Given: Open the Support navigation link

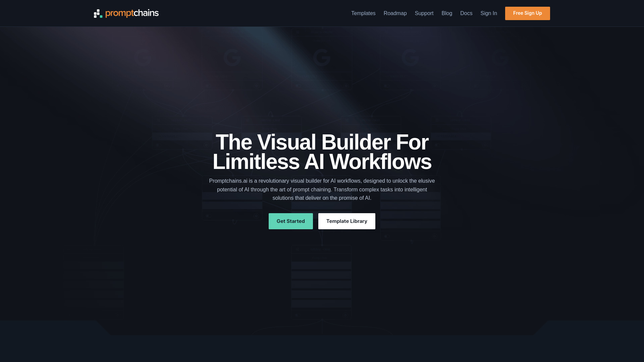Looking at the screenshot, I should coord(424,13).
